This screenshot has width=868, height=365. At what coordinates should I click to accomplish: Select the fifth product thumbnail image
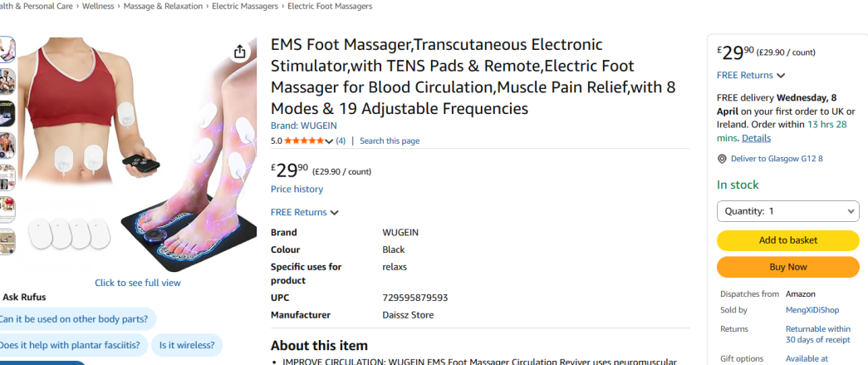[x=7, y=177]
